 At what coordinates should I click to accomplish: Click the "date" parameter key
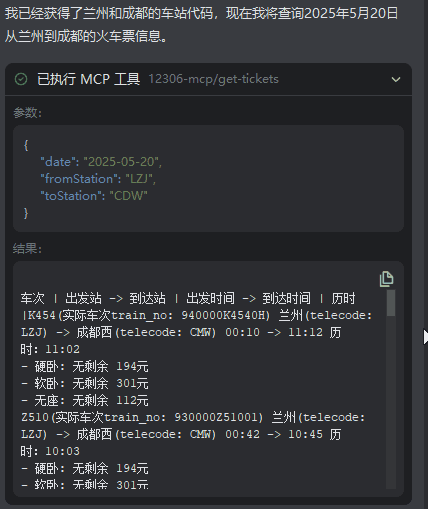[x=57, y=162]
